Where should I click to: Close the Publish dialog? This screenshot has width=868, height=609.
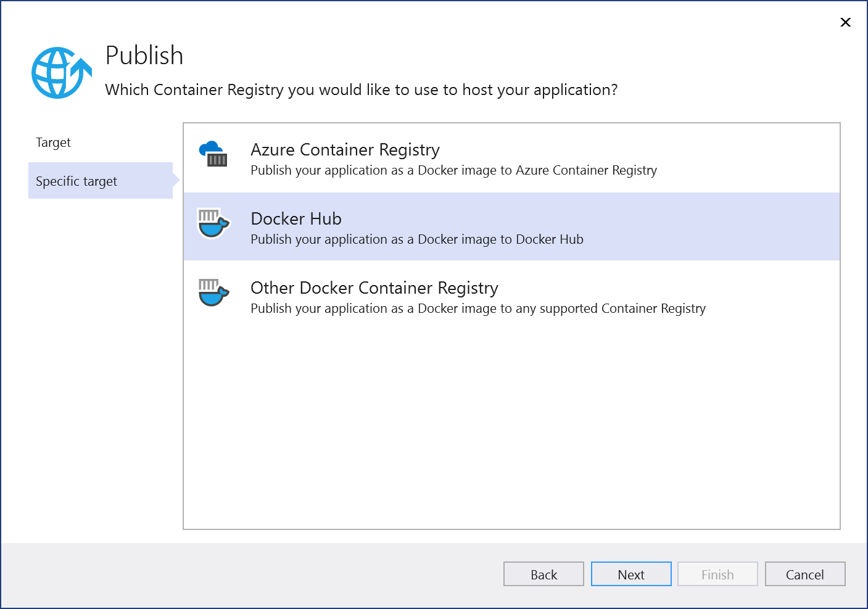coord(845,22)
